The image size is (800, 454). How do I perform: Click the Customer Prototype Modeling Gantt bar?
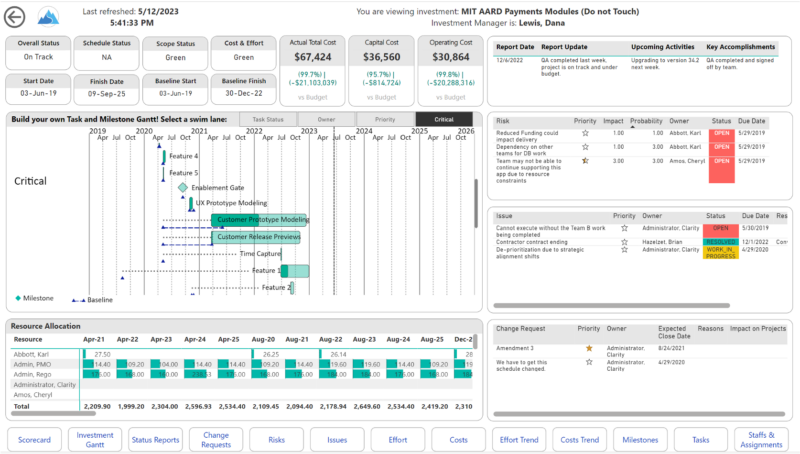pos(259,220)
